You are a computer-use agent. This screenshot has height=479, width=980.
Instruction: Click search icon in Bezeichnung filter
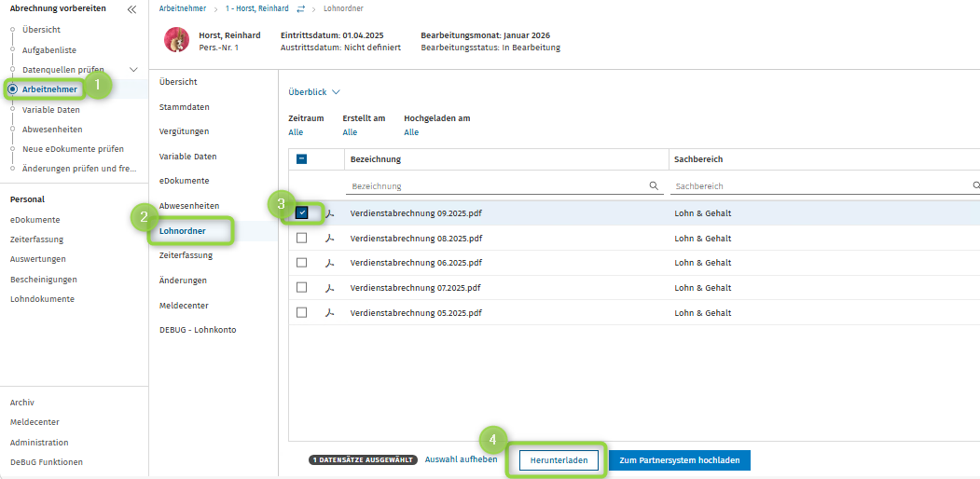coord(654,185)
